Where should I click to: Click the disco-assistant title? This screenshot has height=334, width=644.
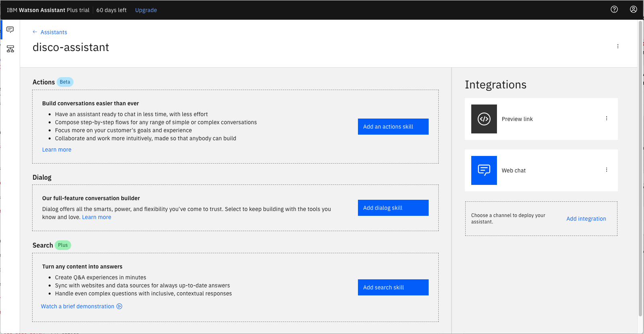(x=71, y=47)
